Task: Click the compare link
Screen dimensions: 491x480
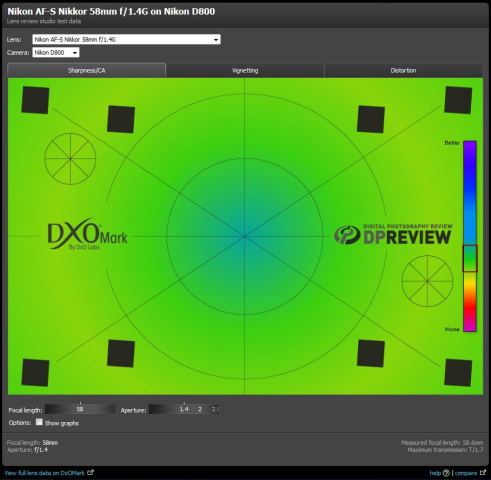Action: (x=465, y=473)
